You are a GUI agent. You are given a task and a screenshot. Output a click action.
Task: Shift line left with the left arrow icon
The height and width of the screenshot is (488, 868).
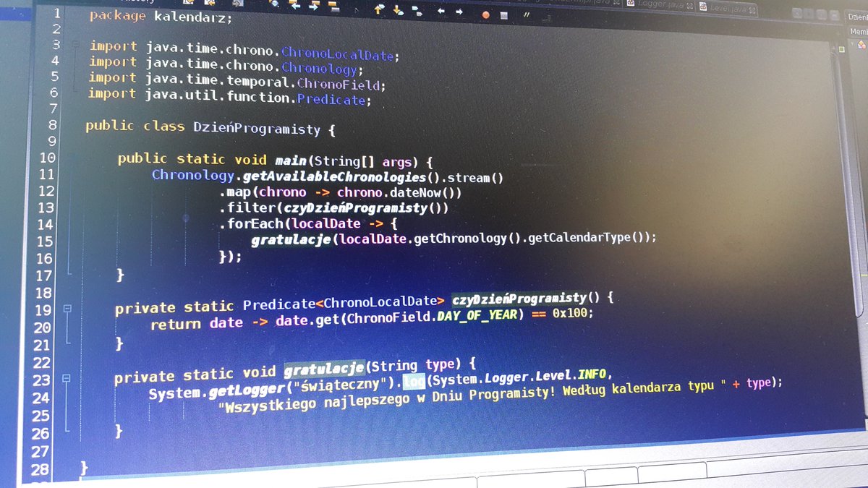click(x=441, y=12)
